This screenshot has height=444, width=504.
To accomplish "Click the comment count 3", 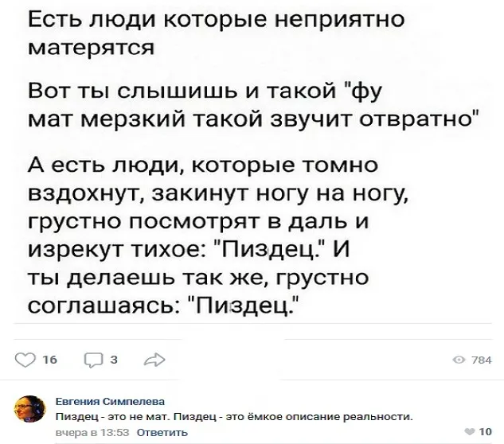I will coord(114,360).
